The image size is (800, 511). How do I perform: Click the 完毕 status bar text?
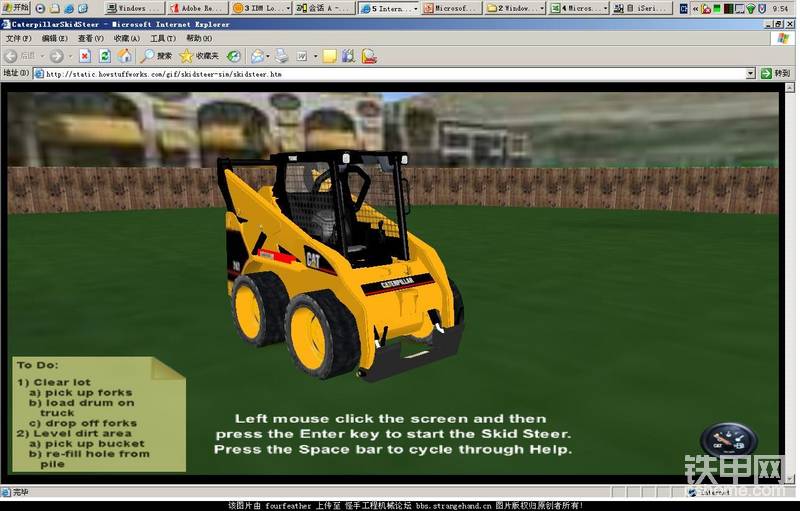(x=20, y=492)
